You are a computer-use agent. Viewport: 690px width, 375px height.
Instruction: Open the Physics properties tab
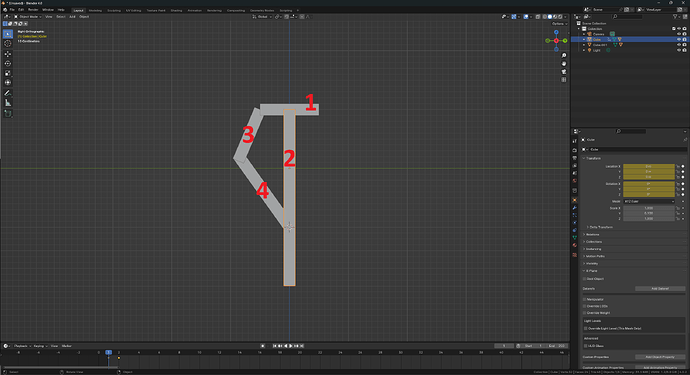(575, 223)
